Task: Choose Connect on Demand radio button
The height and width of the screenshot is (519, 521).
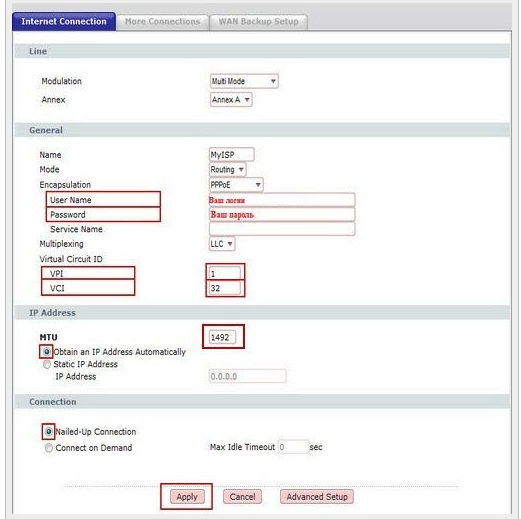Action: (49, 448)
